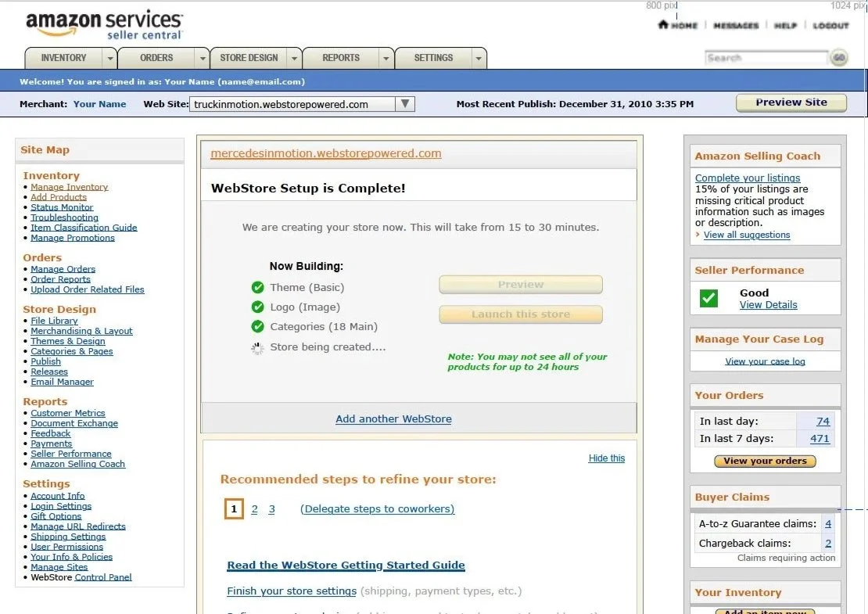Click the Preview Site button

[791, 102]
